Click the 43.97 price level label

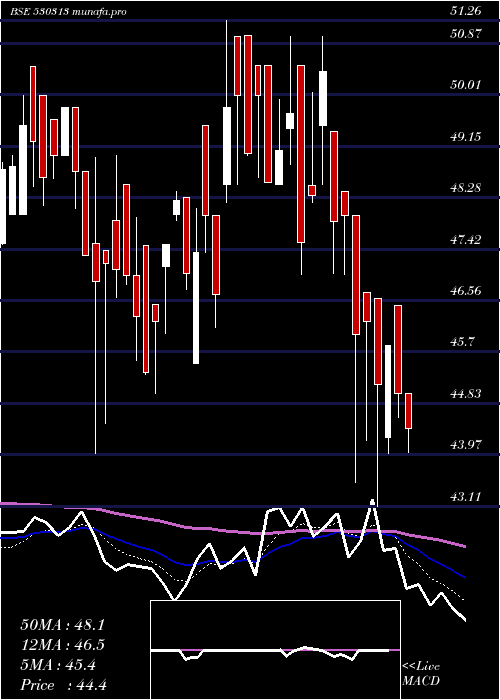466,445
